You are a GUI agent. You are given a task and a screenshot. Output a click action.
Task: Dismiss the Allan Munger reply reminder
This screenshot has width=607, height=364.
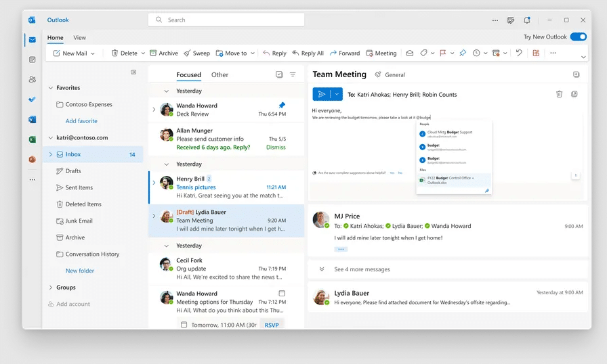coord(276,147)
